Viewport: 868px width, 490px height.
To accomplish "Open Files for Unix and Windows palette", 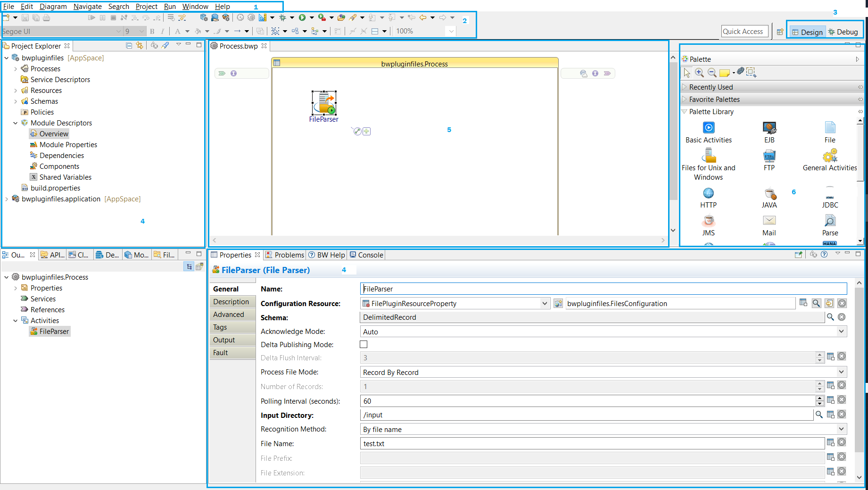I will click(708, 165).
